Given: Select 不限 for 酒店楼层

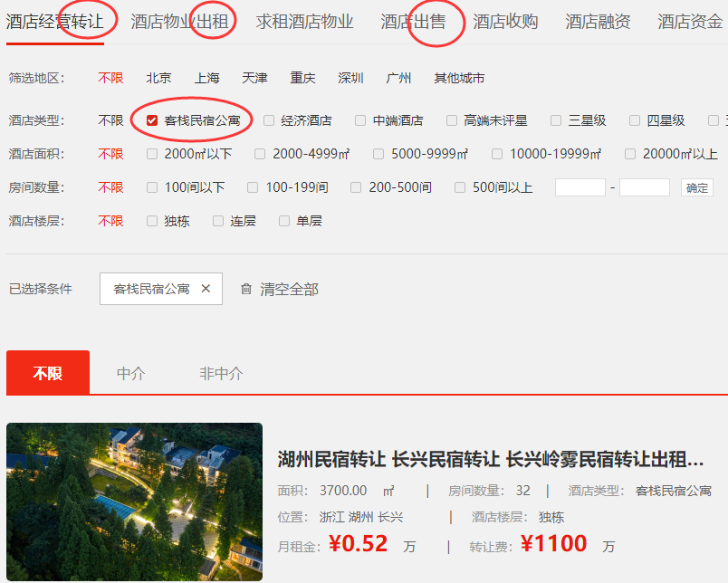Looking at the screenshot, I should coord(111,221).
